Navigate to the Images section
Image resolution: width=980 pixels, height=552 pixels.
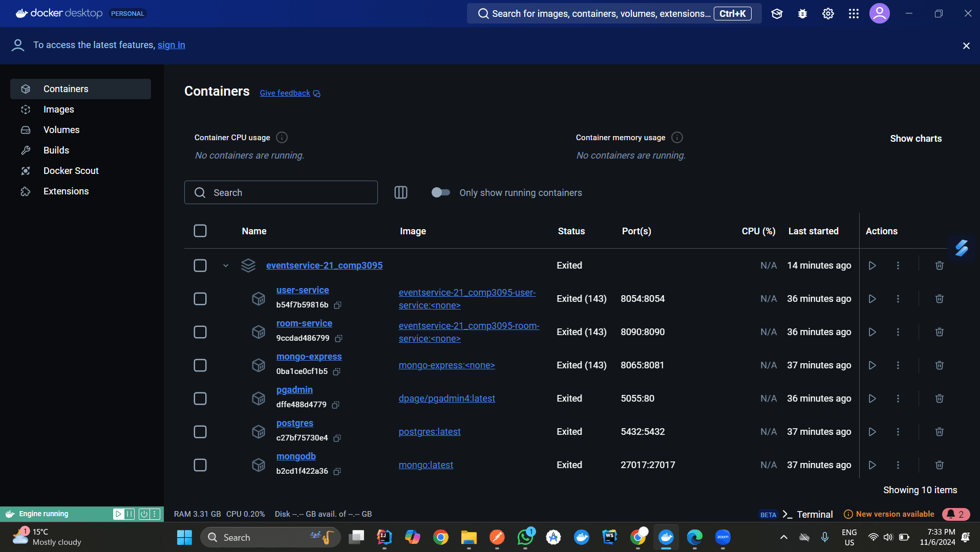[59, 109]
